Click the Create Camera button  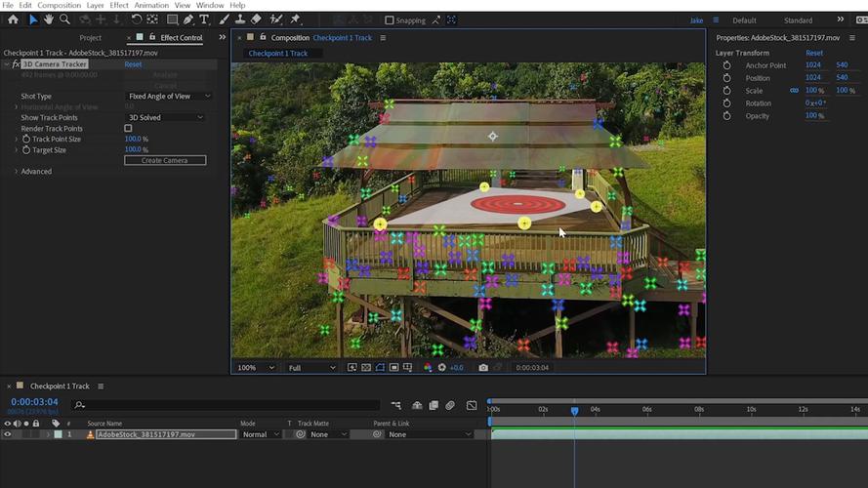[x=165, y=160]
